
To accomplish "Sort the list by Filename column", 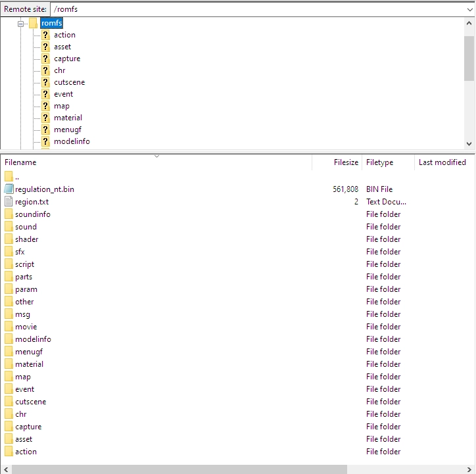I will point(156,162).
